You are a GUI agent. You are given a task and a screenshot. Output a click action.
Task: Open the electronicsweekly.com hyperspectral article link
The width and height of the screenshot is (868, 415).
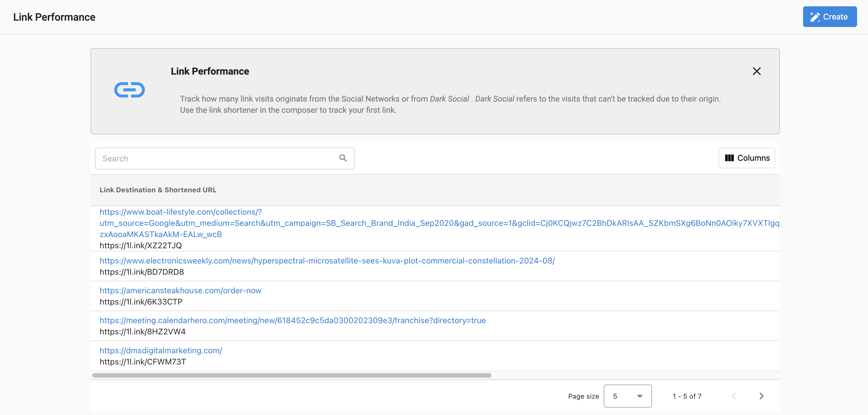point(327,261)
